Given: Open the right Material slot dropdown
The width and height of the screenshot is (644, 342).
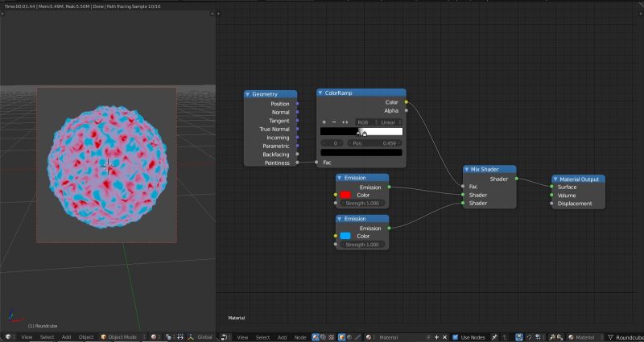Looking at the screenshot, I should point(585,337).
